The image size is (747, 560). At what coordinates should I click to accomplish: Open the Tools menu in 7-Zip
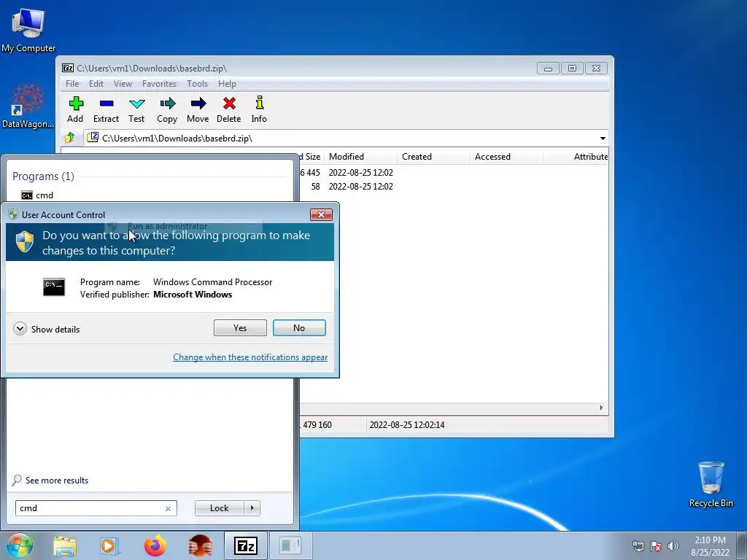click(x=197, y=84)
